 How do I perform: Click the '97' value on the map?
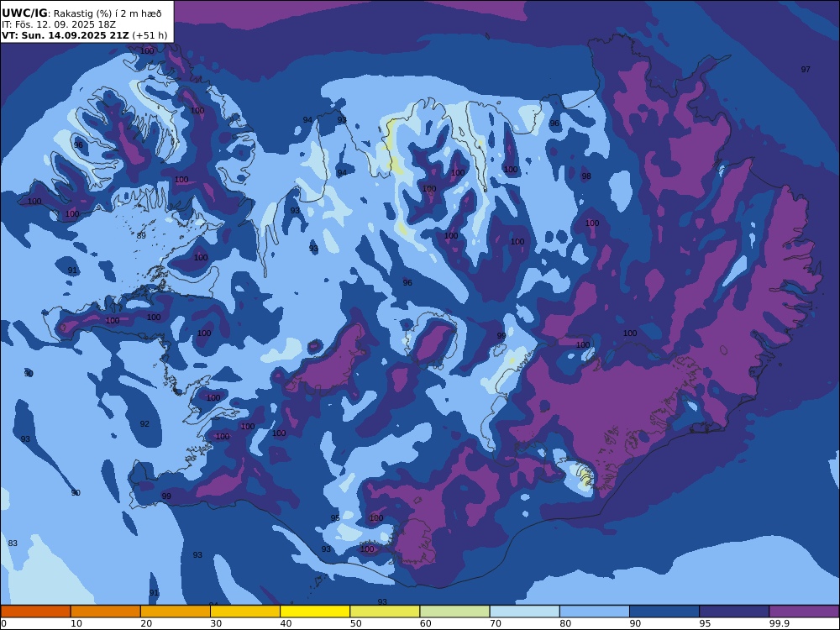pos(806,70)
